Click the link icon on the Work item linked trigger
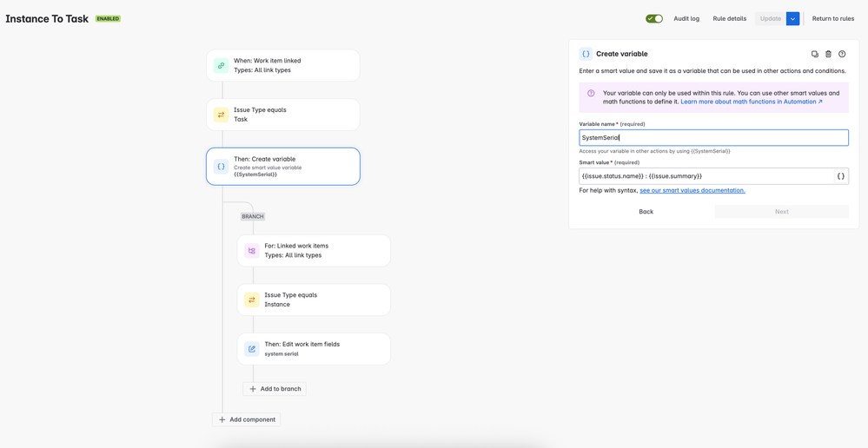Viewport: 868px width, 448px height. 221,65
